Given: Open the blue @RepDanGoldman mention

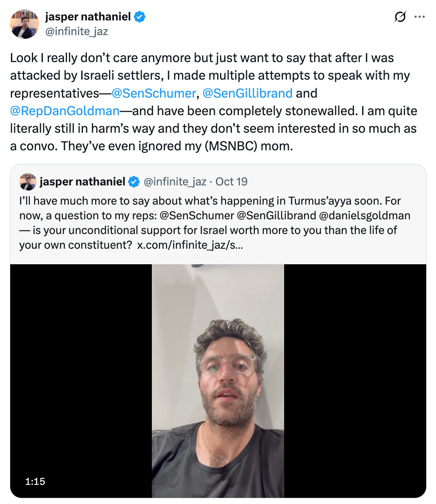Looking at the screenshot, I should [65, 111].
